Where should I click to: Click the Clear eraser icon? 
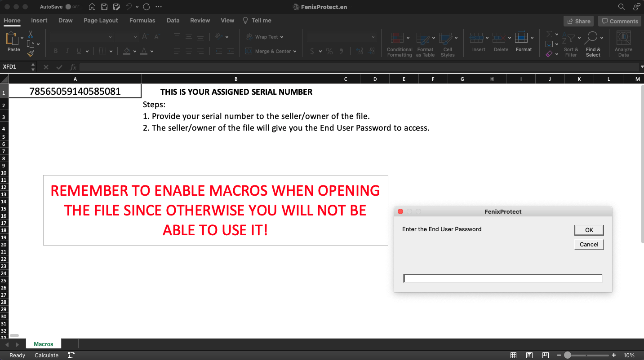click(549, 54)
